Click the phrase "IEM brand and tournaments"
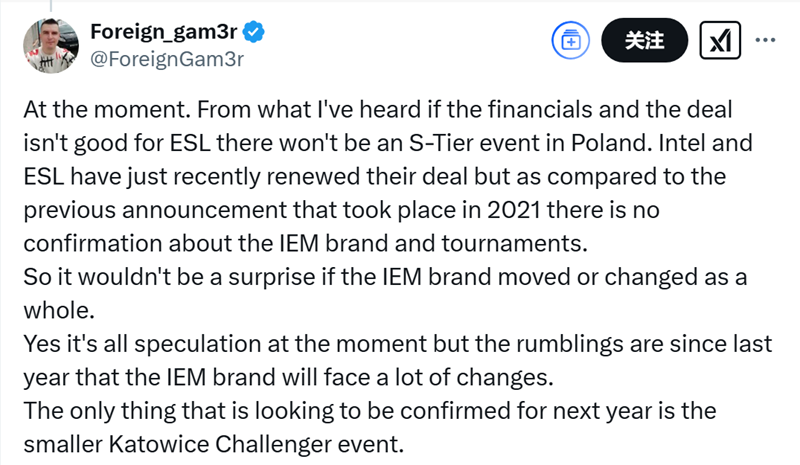Screen dimensions: 800x465 click(x=433, y=243)
